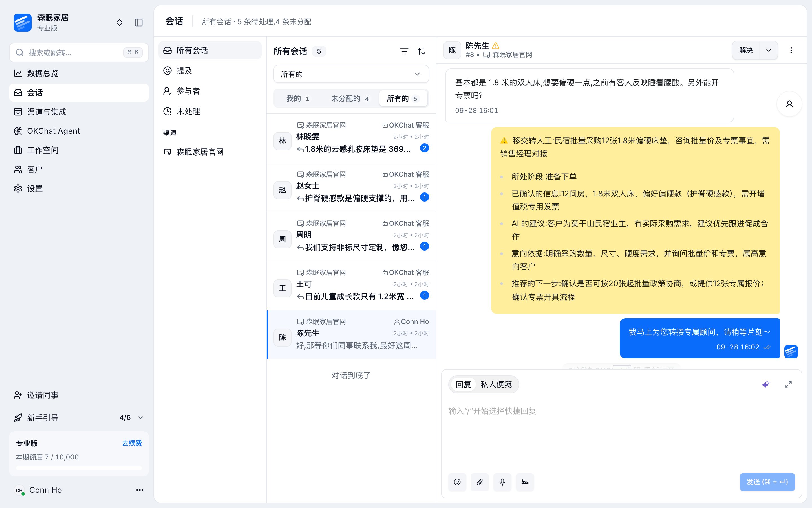Screen dimensions: 812x508
Task: Click the AI sparkle assist icon
Action: click(x=765, y=384)
